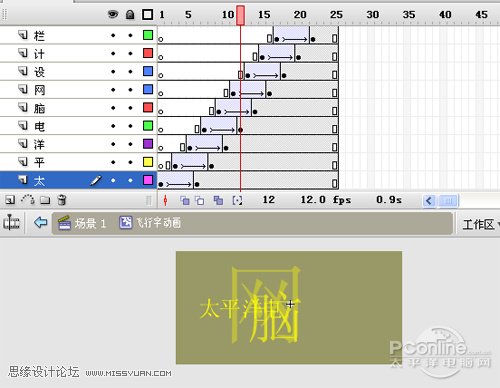The width and height of the screenshot is (500, 388).
Task: Click the 飞行字动画 symbol icon
Action: point(125,222)
